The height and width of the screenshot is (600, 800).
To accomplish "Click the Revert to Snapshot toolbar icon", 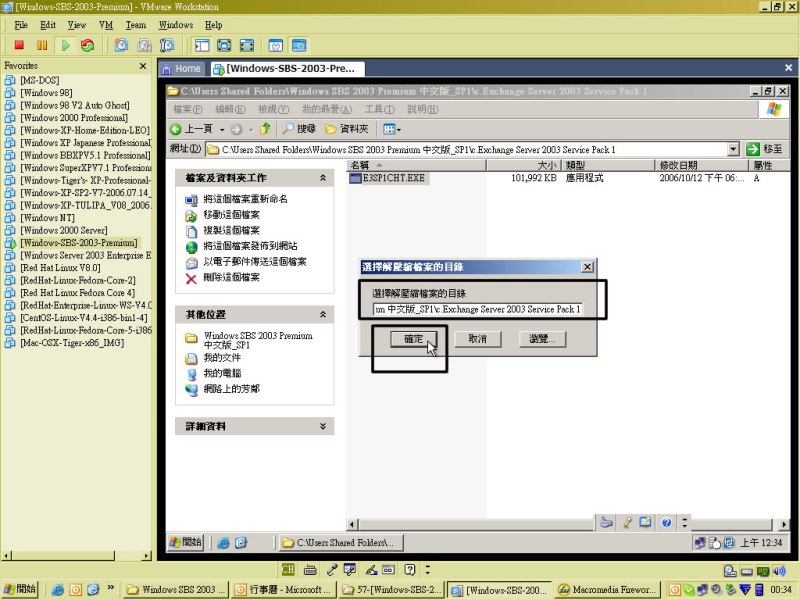I will coord(144,45).
